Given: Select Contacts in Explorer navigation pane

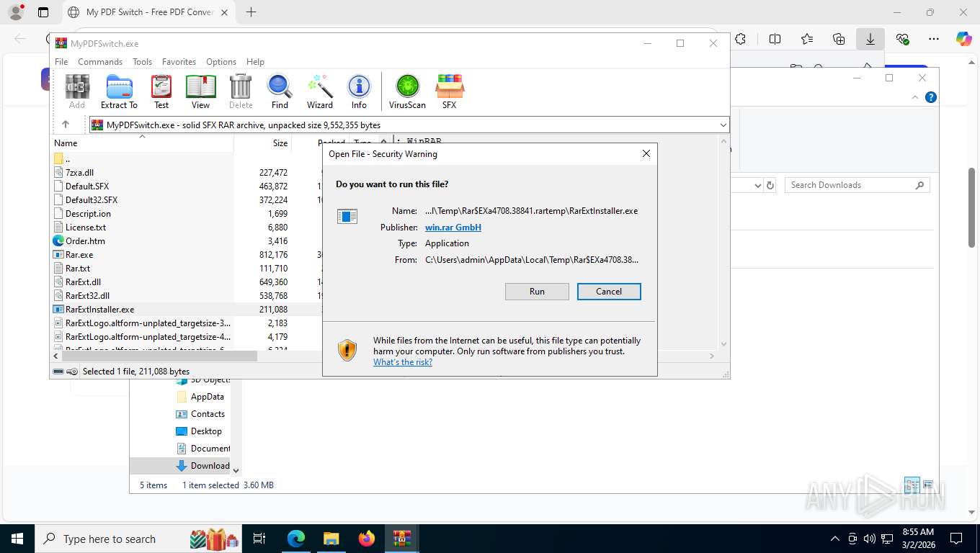Looking at the screenshot, I should pos(201,414).
